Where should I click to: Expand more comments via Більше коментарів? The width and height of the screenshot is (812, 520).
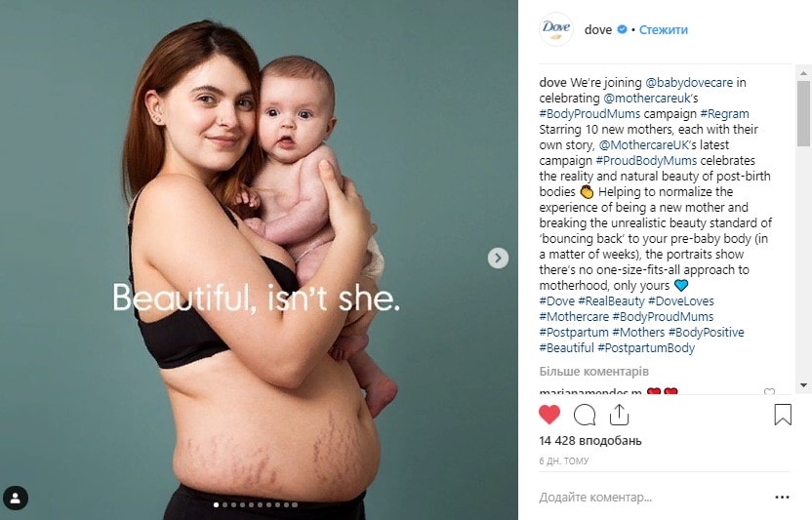[x=594, y=372]
